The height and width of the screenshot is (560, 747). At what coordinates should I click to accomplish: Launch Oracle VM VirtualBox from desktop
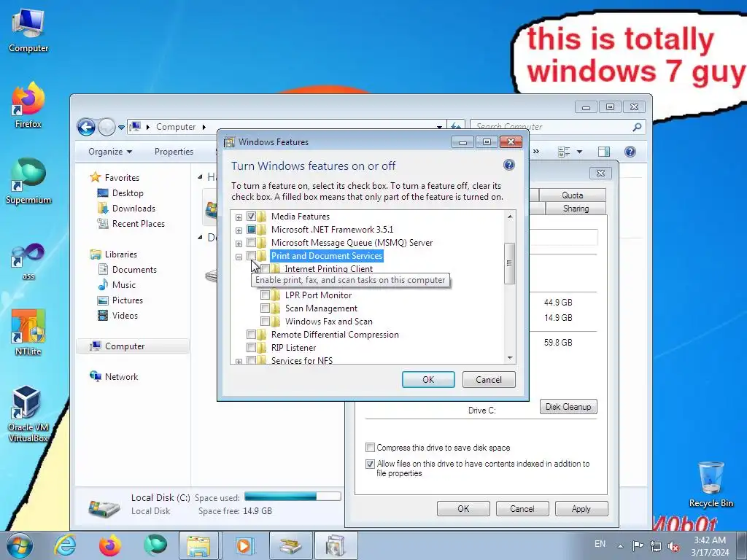coord(28,413)
